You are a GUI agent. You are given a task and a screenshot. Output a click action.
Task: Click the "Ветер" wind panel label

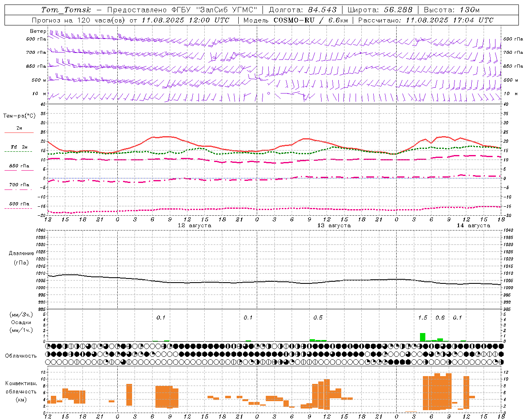pyautogui.click(x=38, y=31)
